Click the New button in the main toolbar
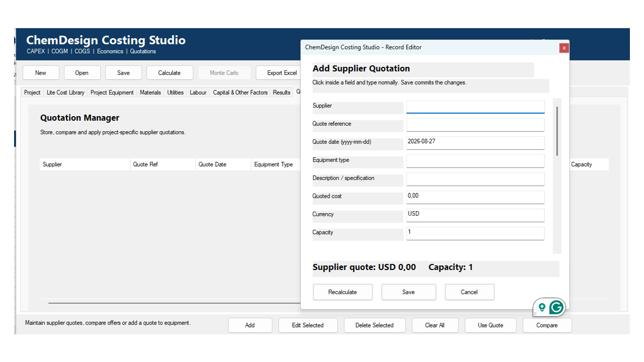 [41, 73]
